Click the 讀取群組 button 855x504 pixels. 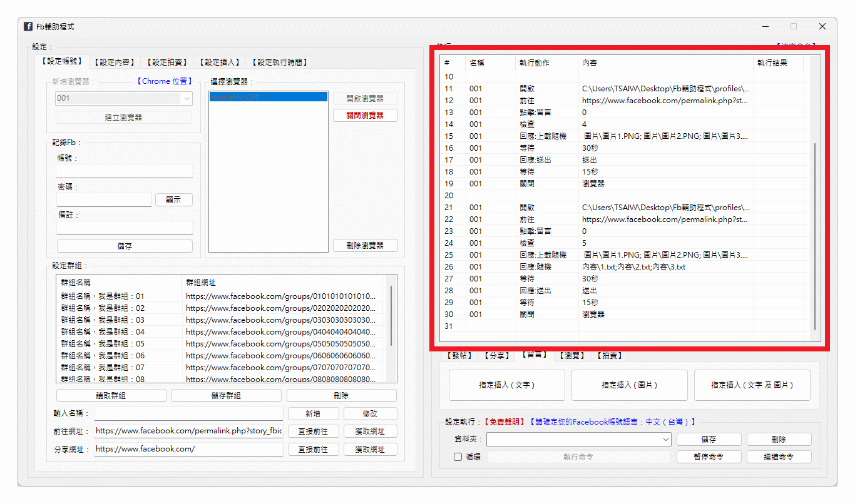[x=111, y=395]
